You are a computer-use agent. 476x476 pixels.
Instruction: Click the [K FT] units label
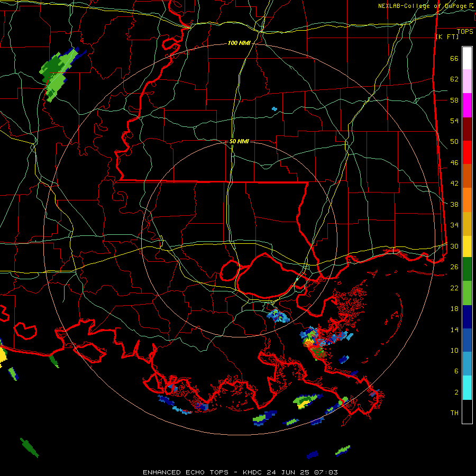[447, 37]
